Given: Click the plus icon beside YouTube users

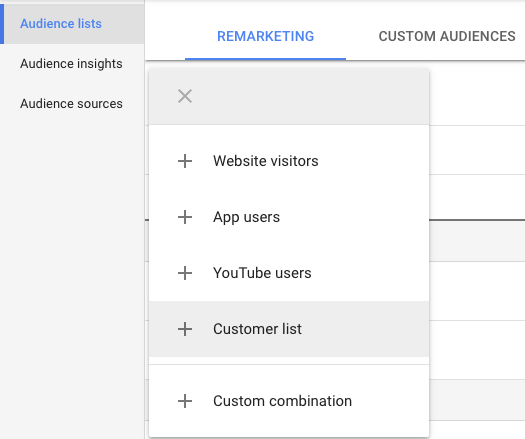Looking at the screenshot, I should [185, 273].
